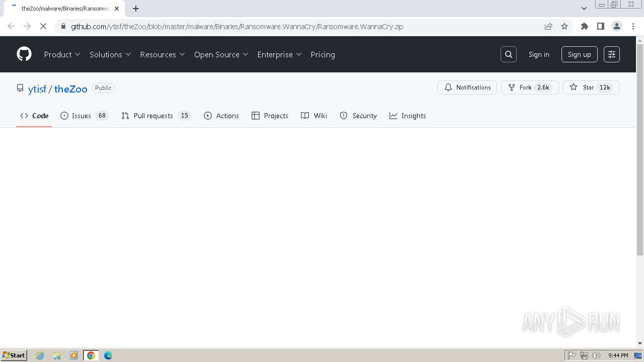Expand the Solutions menu
Image resolution: width=644 pixels, height=362 pixels.
(110, 54)
